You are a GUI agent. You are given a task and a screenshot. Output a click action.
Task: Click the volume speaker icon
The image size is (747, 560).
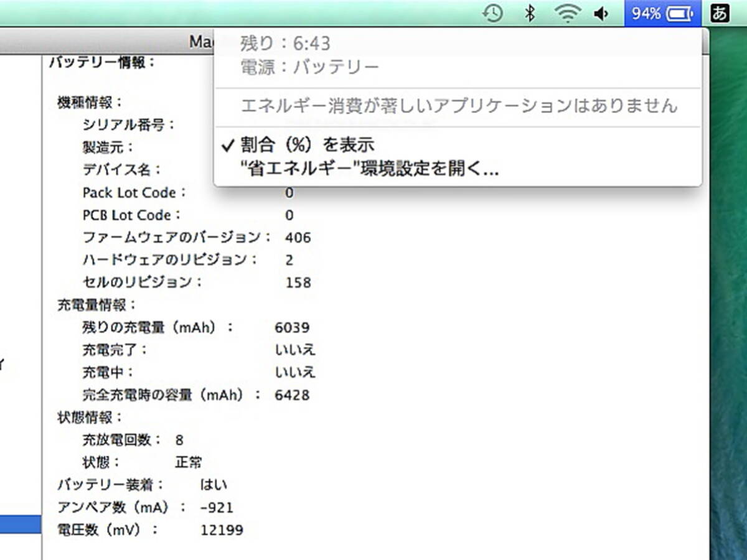[x=601, y=12]
